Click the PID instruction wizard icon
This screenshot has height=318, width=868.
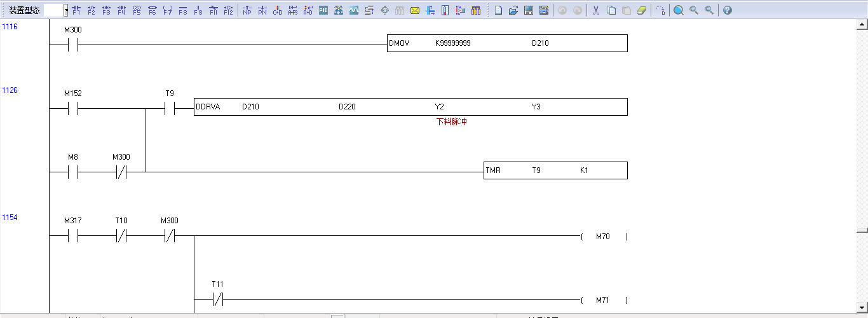tap(323, 10)
